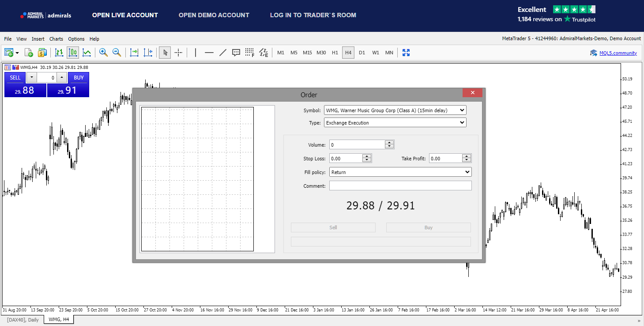Image resolution: width=644 pixels, height=326 pixels.
Task: Open the File menu
Action: pos(8,39)
